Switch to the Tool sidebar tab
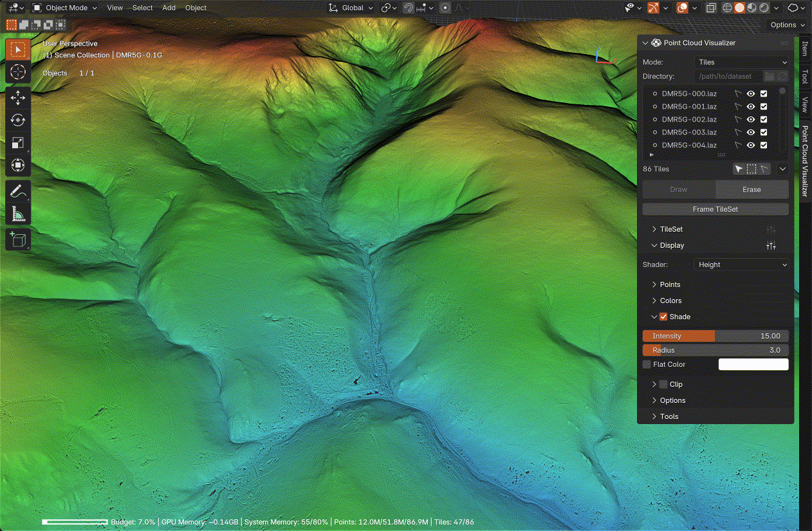 (x=804, y=77)
